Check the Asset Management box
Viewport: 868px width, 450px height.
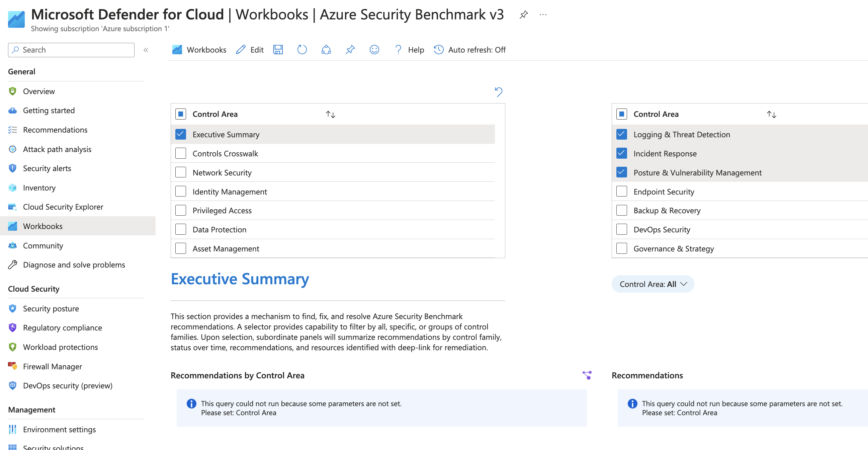coord(181,248)
